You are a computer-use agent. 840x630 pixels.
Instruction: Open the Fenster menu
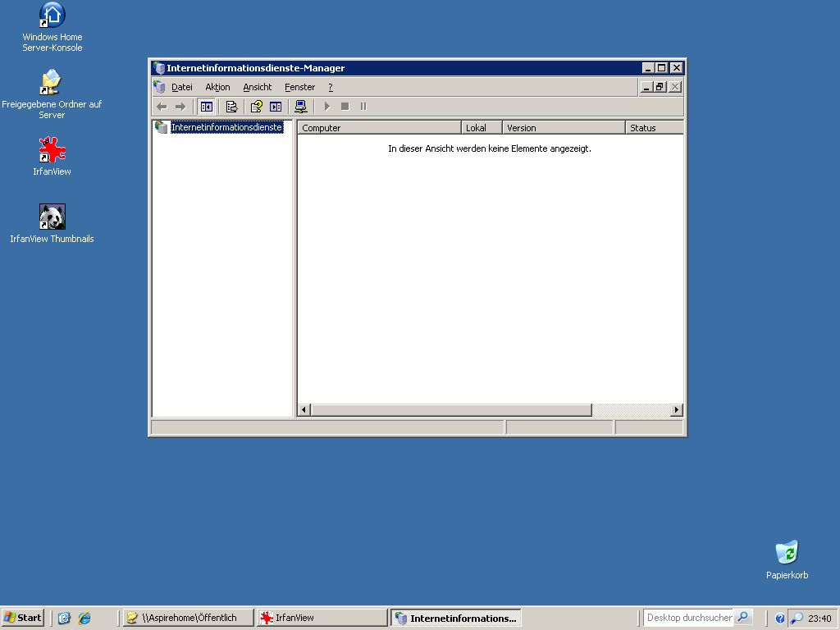pyautogui.click(x=299, y=87)
